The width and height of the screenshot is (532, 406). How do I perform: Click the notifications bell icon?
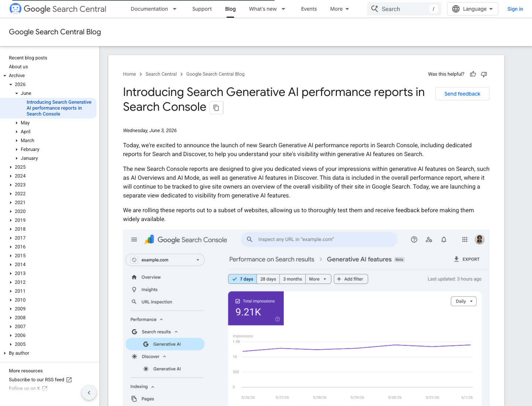[x=444, y=240]
